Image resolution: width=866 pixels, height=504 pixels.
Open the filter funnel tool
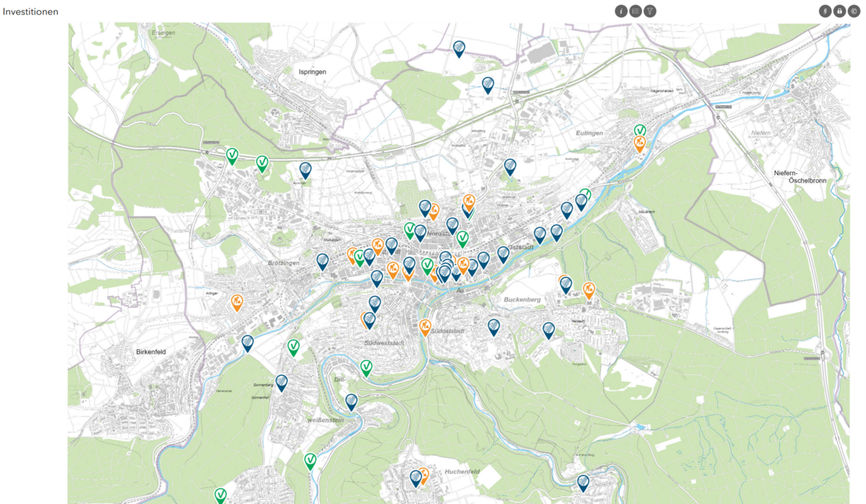coord(649,11)
